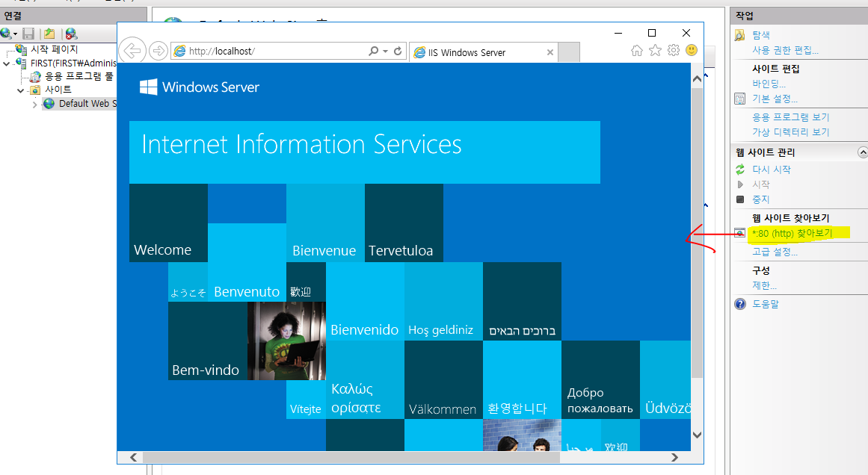This screenshot has height=475, width=868.
Task: Click the browser Back arrow button
Action: tap(132, 51)
